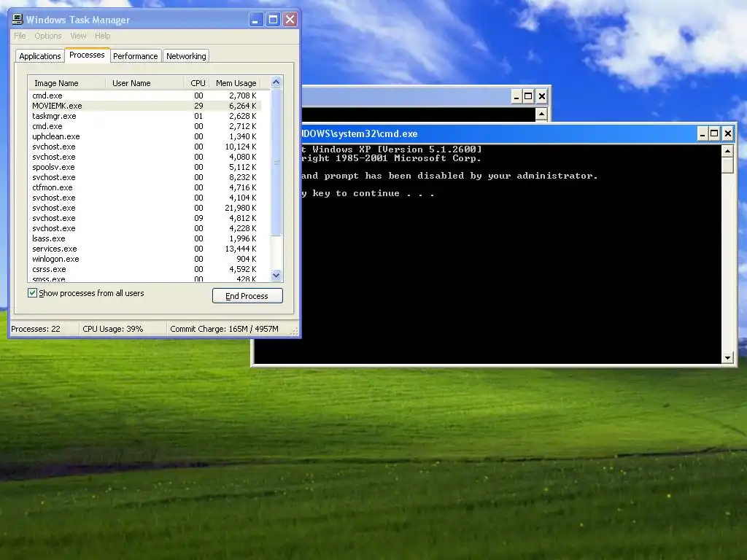
Task: Maximize the background console window
Action: (528, 97)
